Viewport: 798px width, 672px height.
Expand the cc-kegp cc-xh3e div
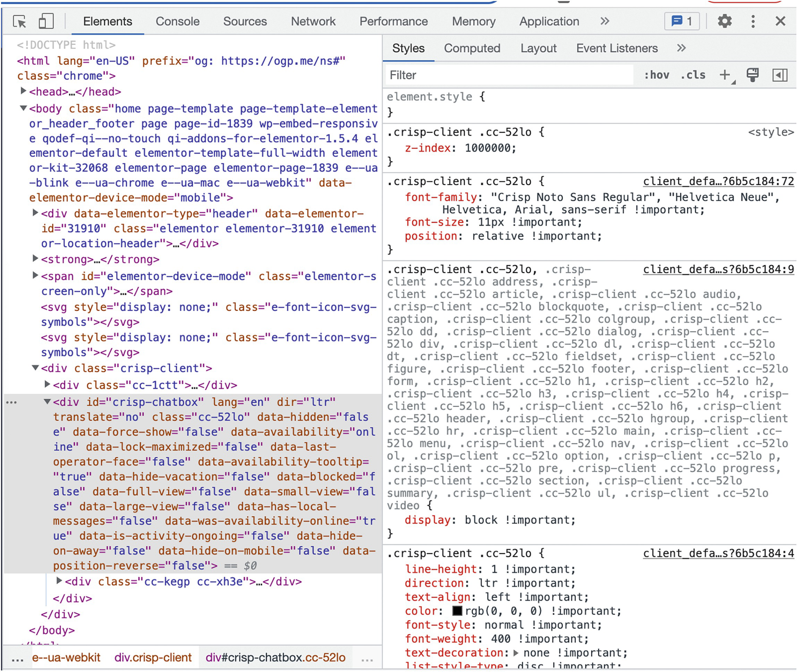click(59, 581)
